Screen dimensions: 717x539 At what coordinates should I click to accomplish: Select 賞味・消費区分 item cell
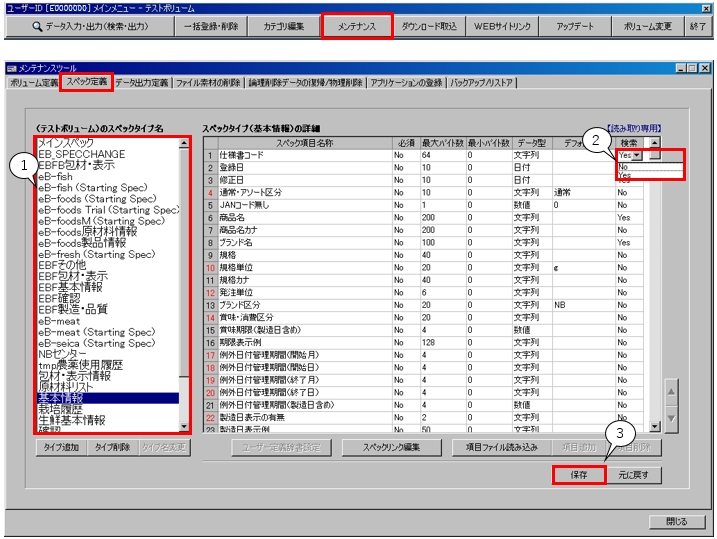305,317
